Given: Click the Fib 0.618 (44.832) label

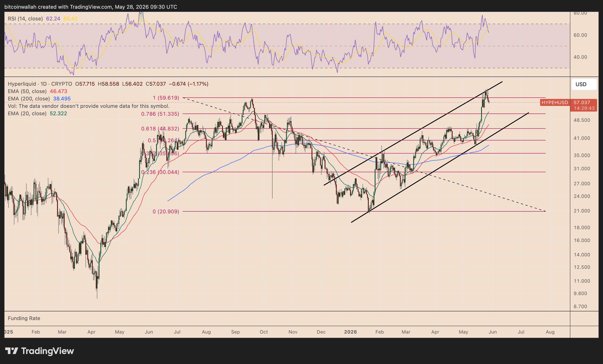Looking at the screenshot, I should point(160,129).
